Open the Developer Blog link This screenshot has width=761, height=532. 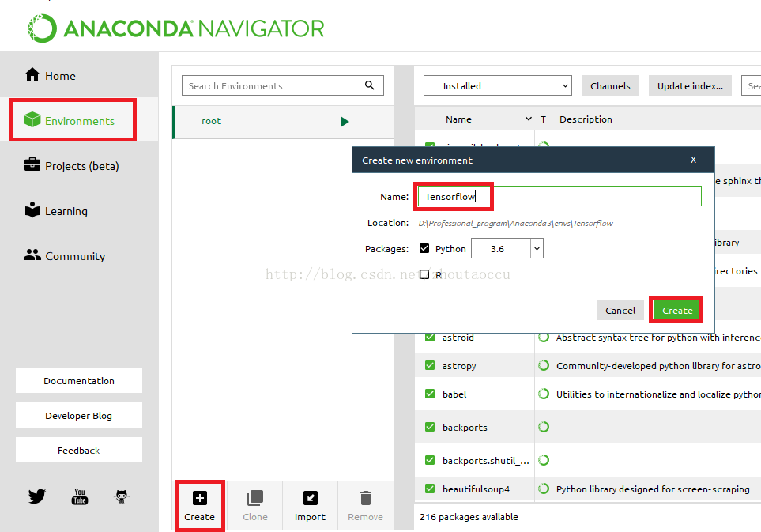point(78,416)
